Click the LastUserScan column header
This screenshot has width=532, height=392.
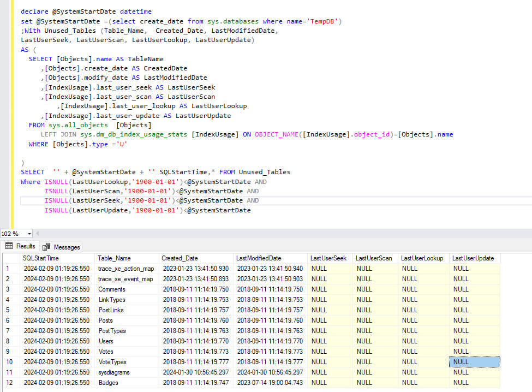[373, 258]
